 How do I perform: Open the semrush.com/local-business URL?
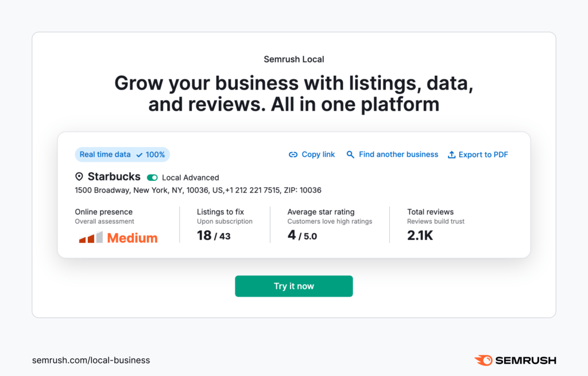91,361
